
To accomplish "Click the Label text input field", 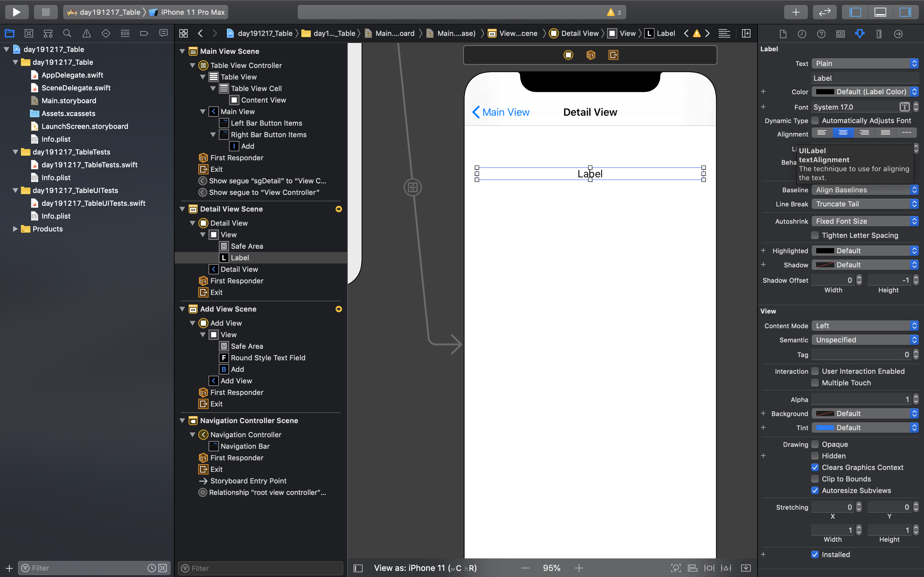I will click(x=864, y=78).
